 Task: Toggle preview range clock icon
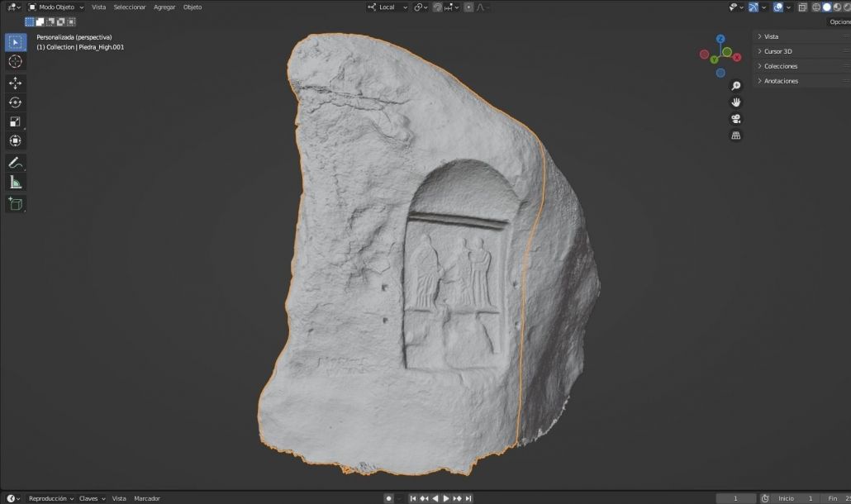pyautogui.click(x=765, y=498)
